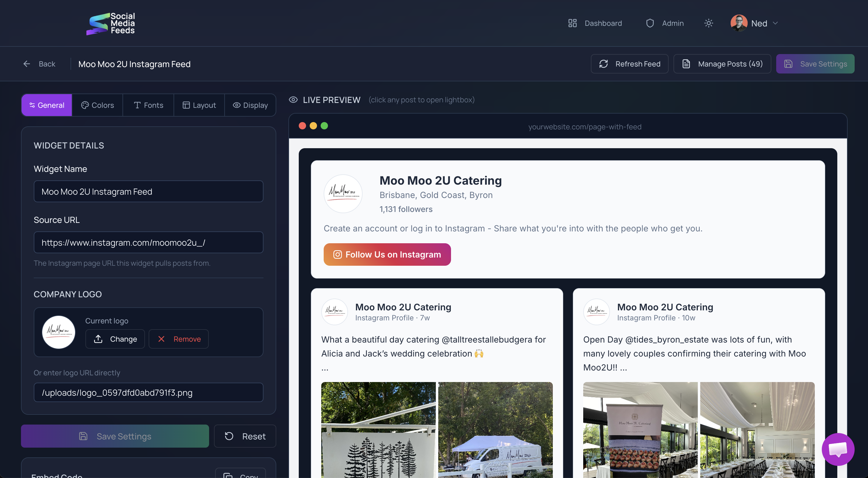
Task: Remove the current company logo
Action: click(x=179, y=339)
